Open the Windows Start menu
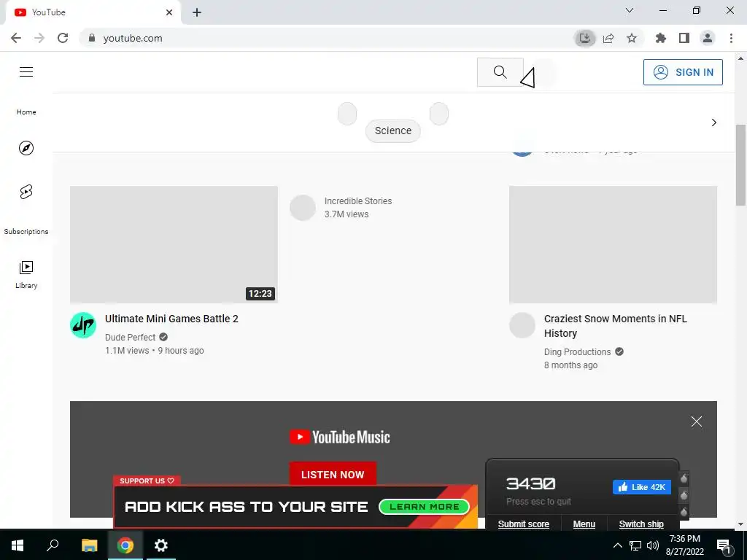The width and height of the screenshot is (747, 560). tap(18, 545)
